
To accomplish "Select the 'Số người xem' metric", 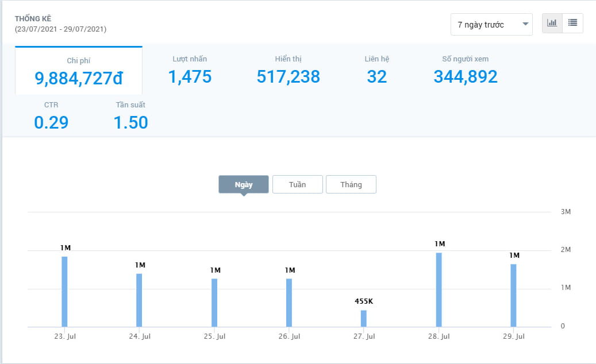I will [465, 70].
